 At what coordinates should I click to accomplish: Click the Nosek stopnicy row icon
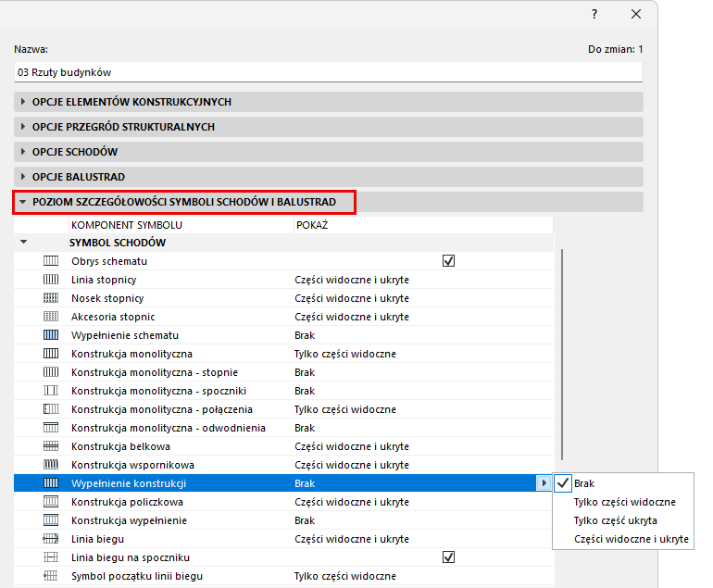[x=51, y=298]
